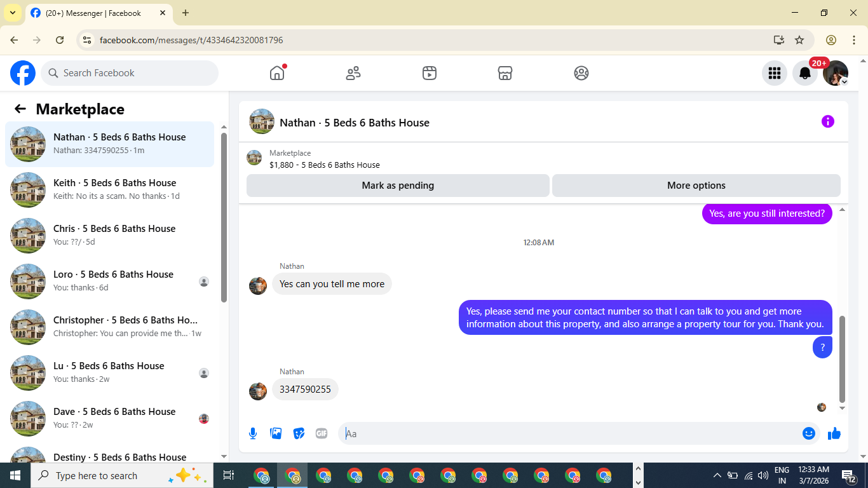868x488 pixels.
Task: Click the '?' sent message bubble
Action: click(822, 348)
